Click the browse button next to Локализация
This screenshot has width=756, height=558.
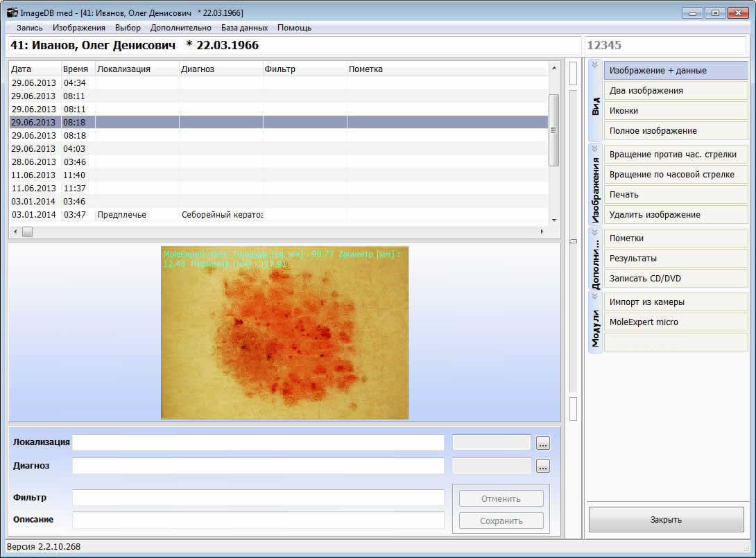(x=542, y=443)
